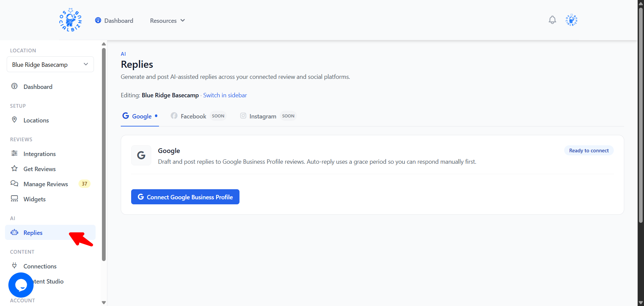Click the SOON badge next to Facebook
The image size is (644, 306).
coord(218,116)
